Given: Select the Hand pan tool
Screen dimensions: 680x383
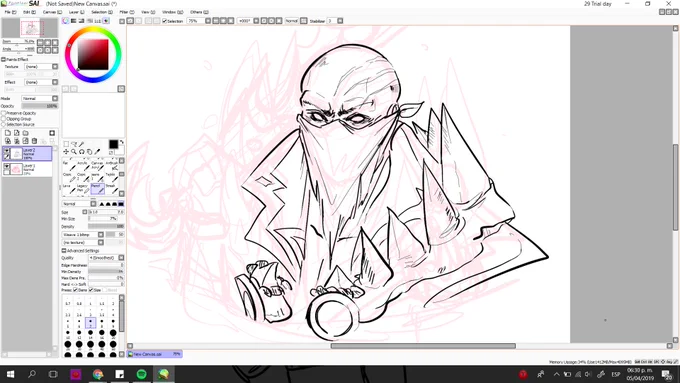Looking at the screenshot, I should (x=89, y=152).
